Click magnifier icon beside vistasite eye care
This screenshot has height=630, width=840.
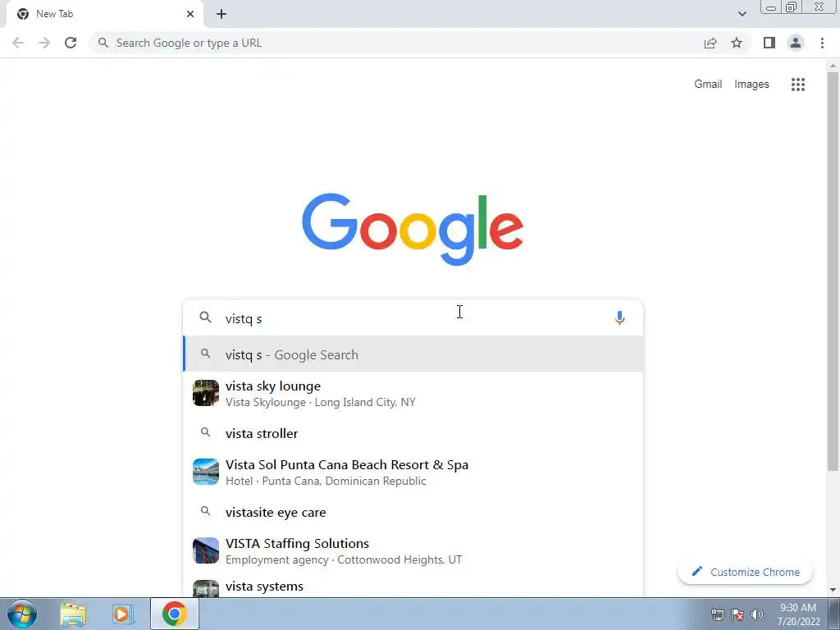[205, 511]
